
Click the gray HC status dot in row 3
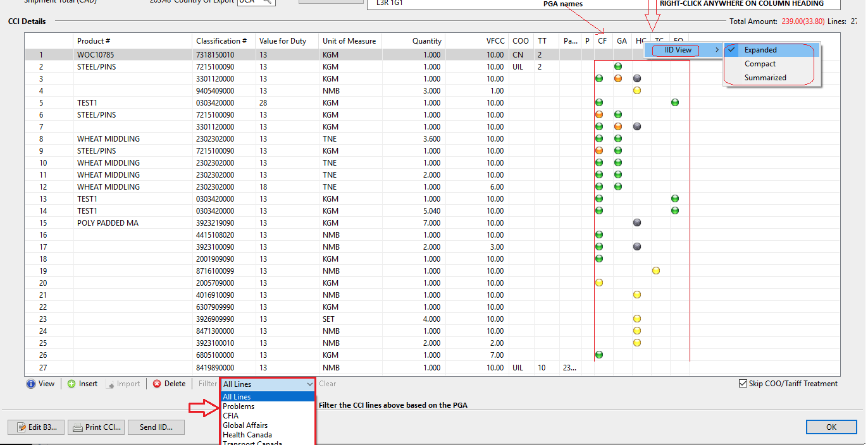pyautogui.click(x=637, y=78)
